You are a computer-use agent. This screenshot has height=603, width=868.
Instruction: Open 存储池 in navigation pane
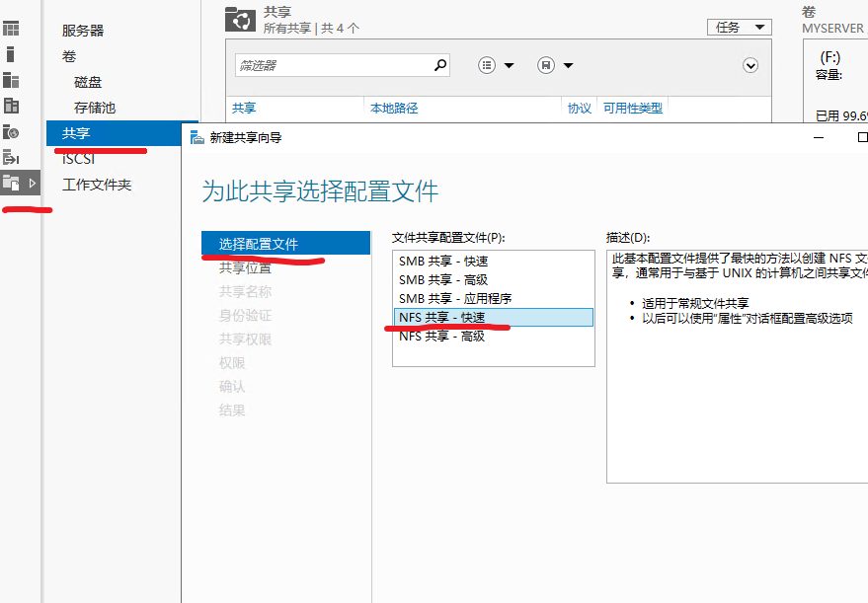[95, 108]
